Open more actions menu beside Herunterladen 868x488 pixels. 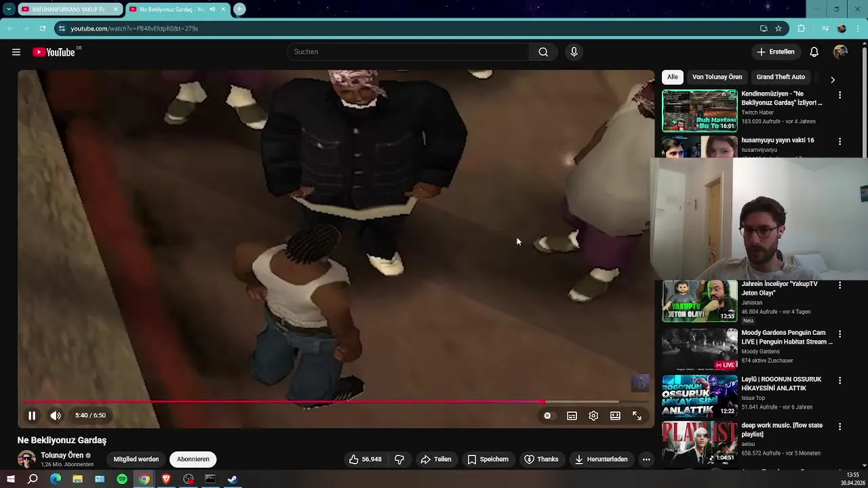pyautogui.click(x=646, y=459)
